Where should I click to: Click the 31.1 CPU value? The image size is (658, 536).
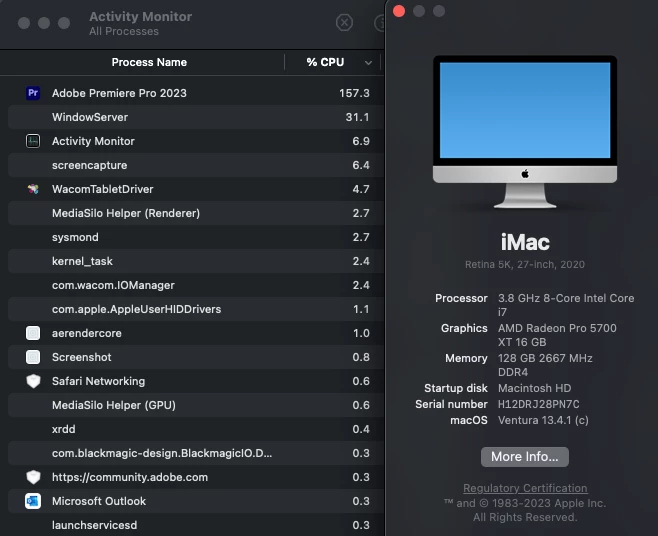point(358,117)
